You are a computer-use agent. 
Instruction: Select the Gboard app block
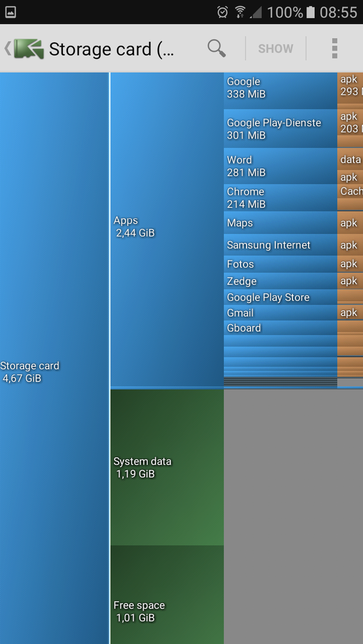[281, 328]
